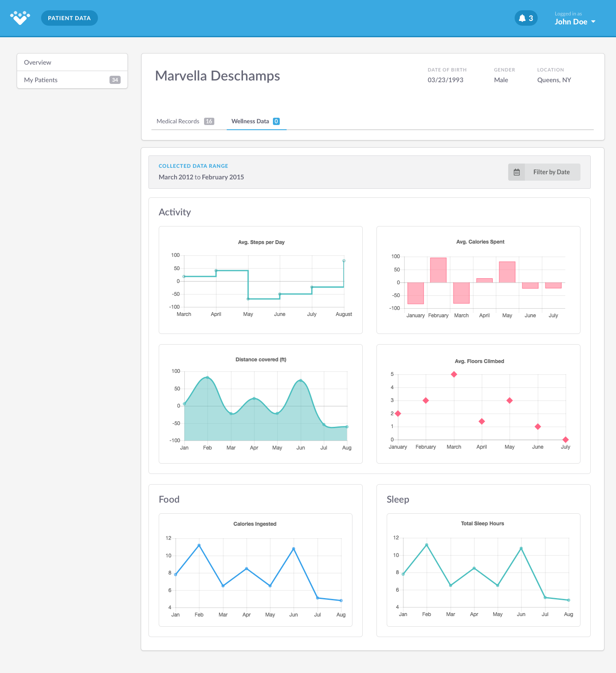The image size is (616, 673).
Task: Click the August point in Steps per Day
Action: (x=344, y=261)
